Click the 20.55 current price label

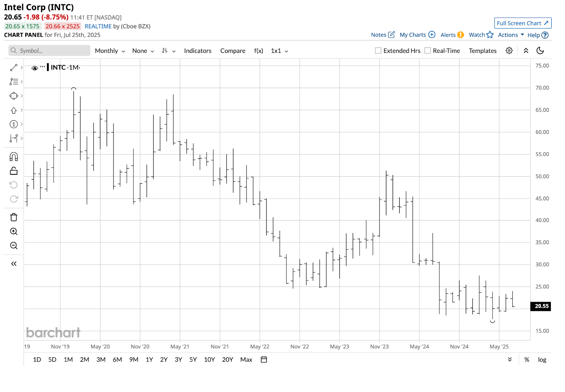click(541, 306)
